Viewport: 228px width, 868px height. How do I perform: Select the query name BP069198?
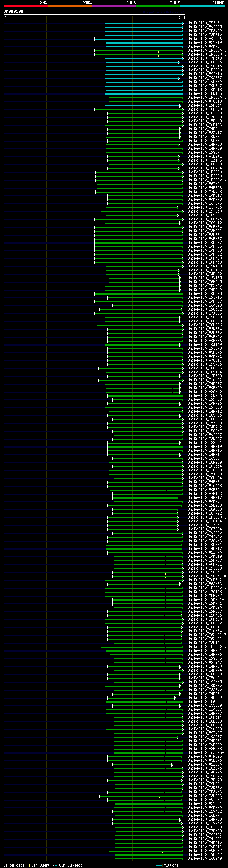coord(14,11)
